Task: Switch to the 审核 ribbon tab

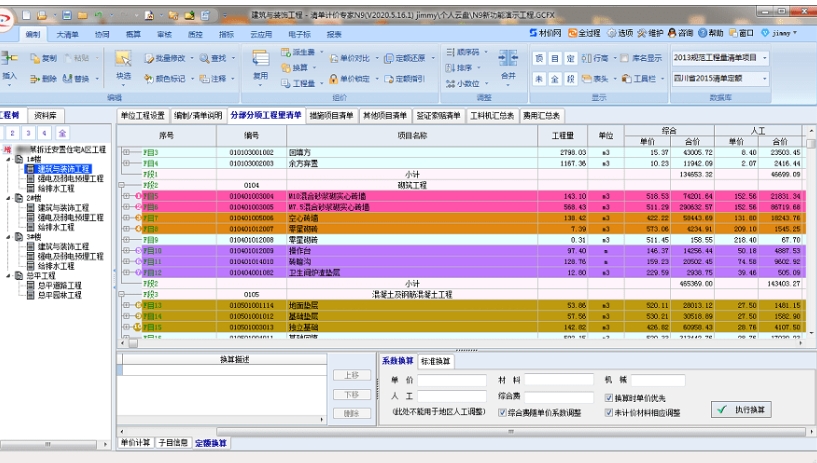Action: pyautogui.click(x=164, y=34)
